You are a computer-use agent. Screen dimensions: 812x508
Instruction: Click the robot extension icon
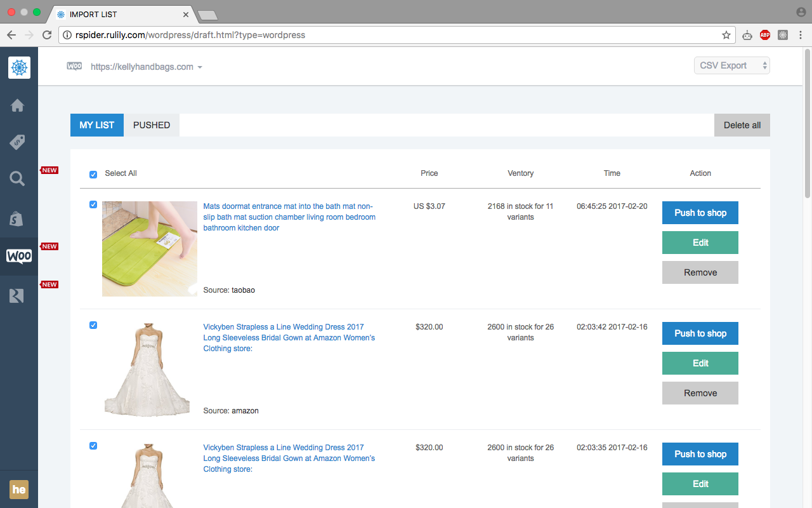pos(747,35)
